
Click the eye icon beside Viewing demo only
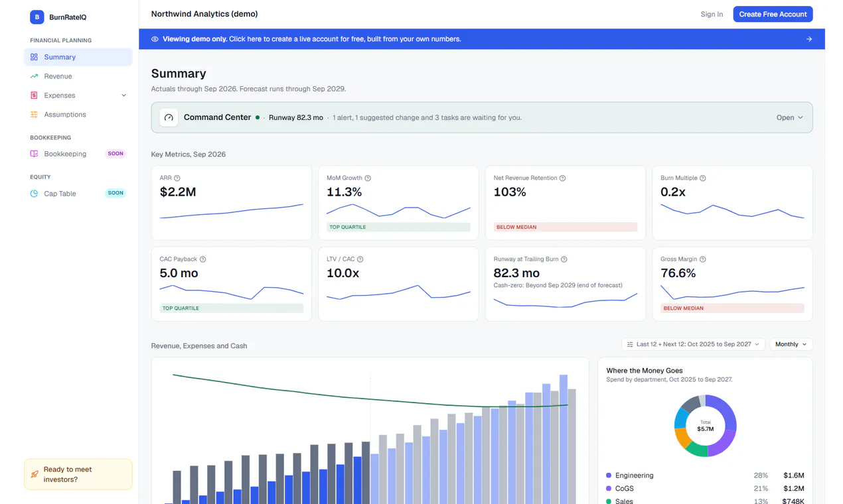[x=155, y=39]
